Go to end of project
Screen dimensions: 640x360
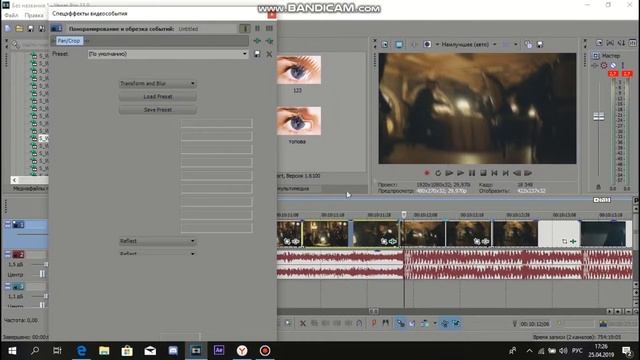tap(505, 173)
